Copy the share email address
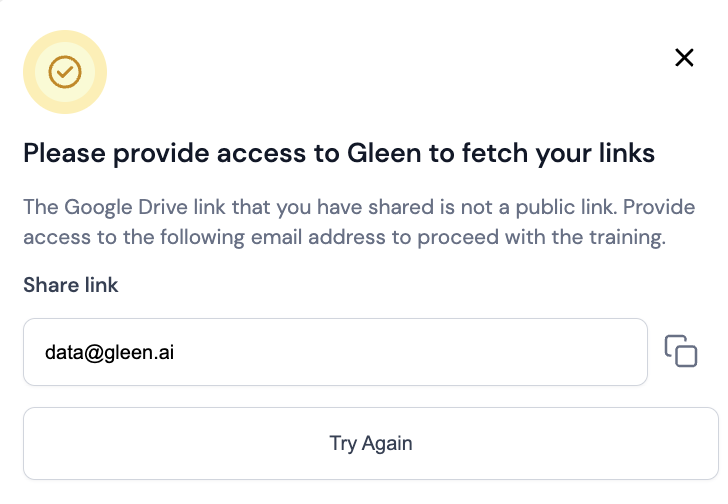 [x=681, y=351]
